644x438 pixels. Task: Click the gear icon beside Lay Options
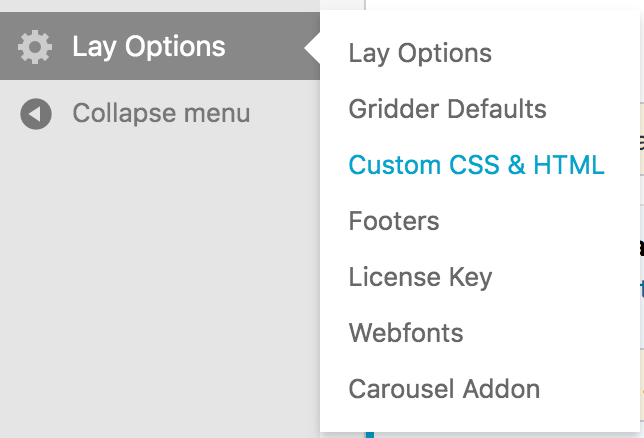[x=35, y=46]
